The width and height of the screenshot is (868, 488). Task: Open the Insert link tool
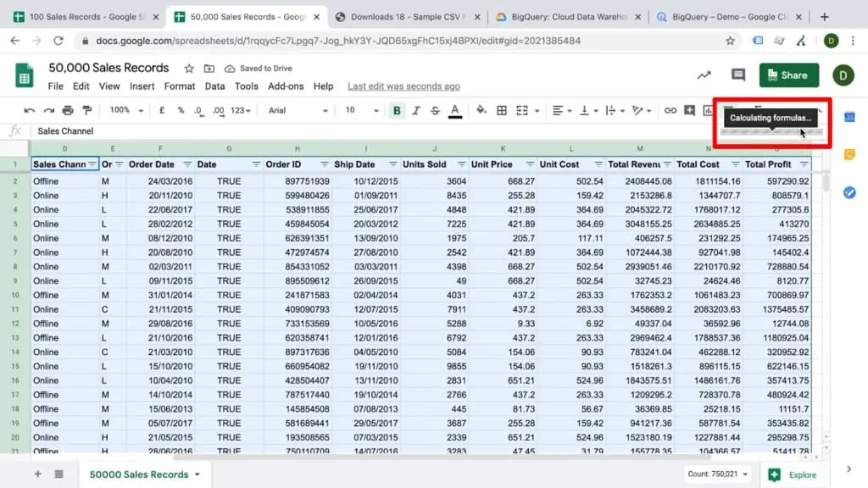point(671,111)
